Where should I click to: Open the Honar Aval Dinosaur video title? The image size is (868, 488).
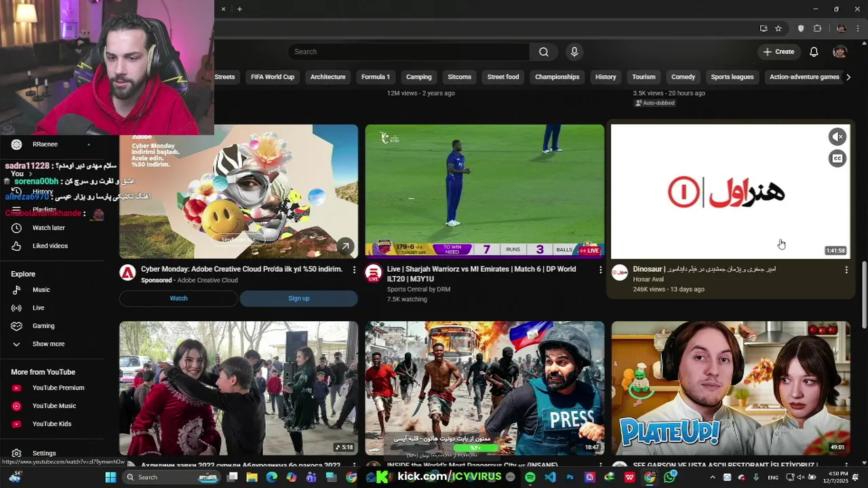[704, 269]
